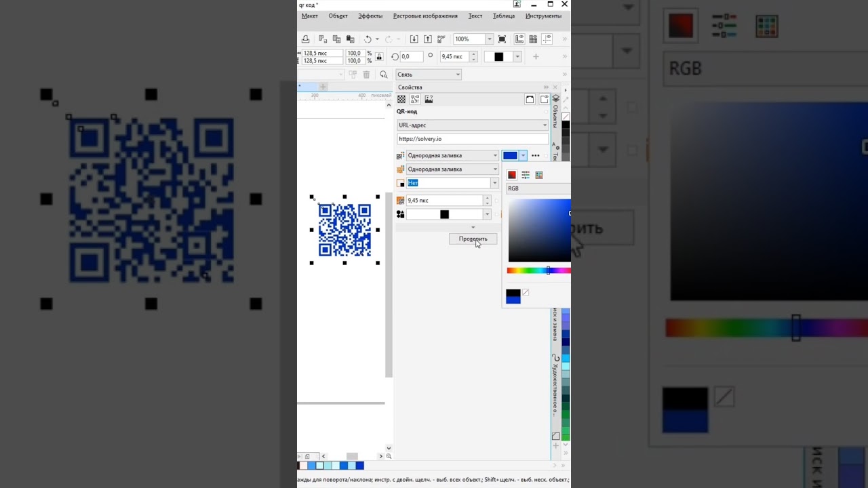The image size is (868, 488).
Task: Open the Инструменты menu
Action: (543, 16)
